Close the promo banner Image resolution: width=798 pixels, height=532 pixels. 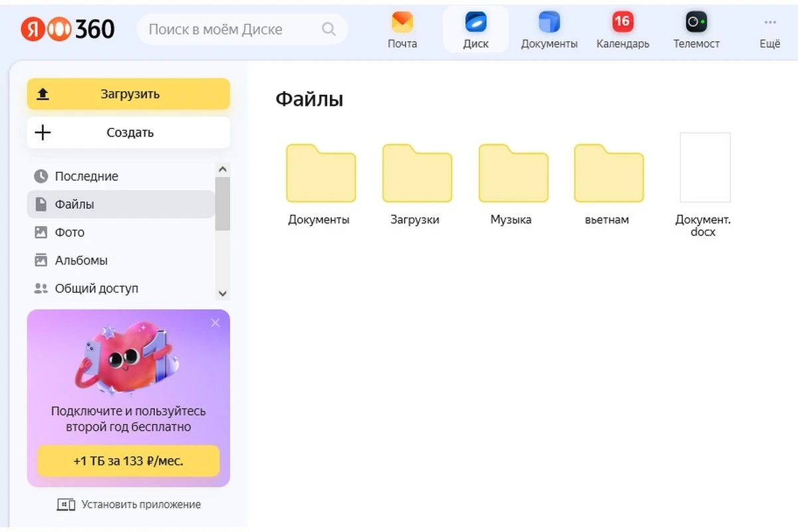tap(215, 323)
